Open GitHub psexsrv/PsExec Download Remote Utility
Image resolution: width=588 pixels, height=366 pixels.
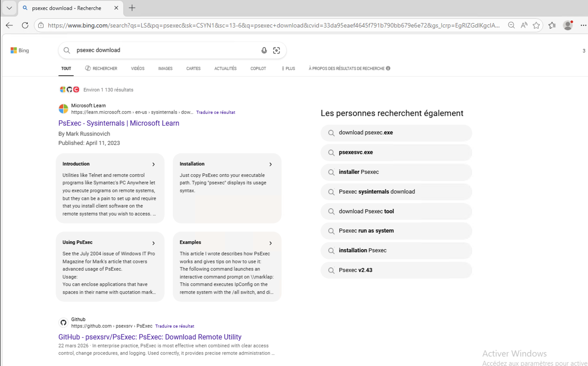point(150,337)
